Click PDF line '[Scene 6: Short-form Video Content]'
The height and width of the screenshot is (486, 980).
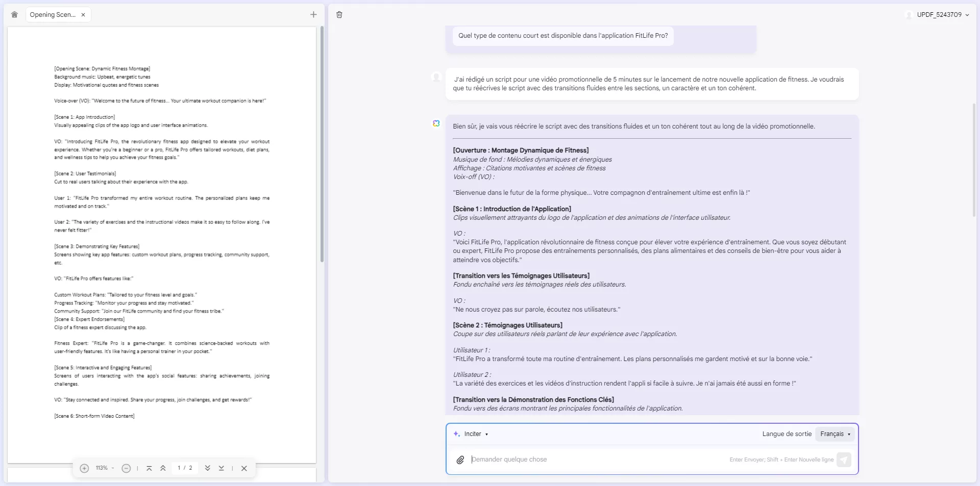(94, 416)
